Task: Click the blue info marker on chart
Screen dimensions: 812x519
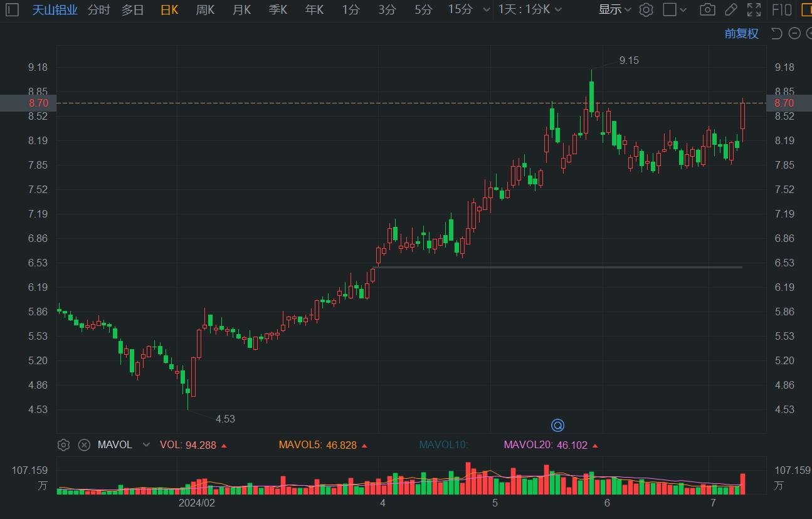Action: point(557,426)
